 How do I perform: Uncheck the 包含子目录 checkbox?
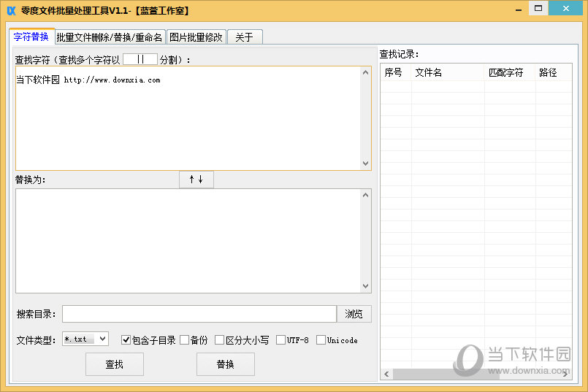(126, 340)
